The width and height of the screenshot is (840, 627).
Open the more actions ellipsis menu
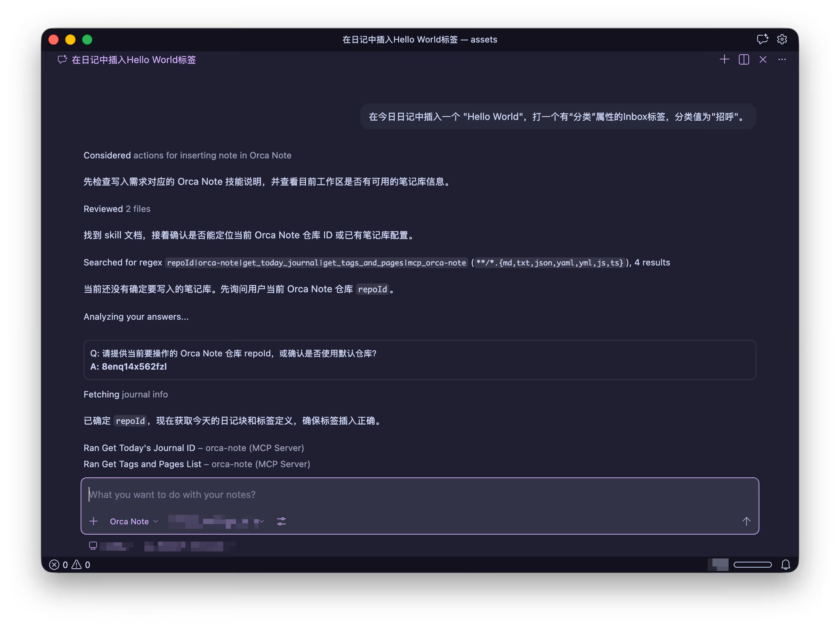pos(782,60)
